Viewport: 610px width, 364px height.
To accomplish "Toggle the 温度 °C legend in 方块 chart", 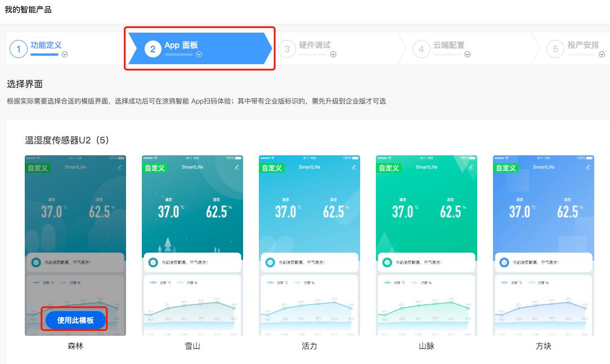I will [508, 282].
